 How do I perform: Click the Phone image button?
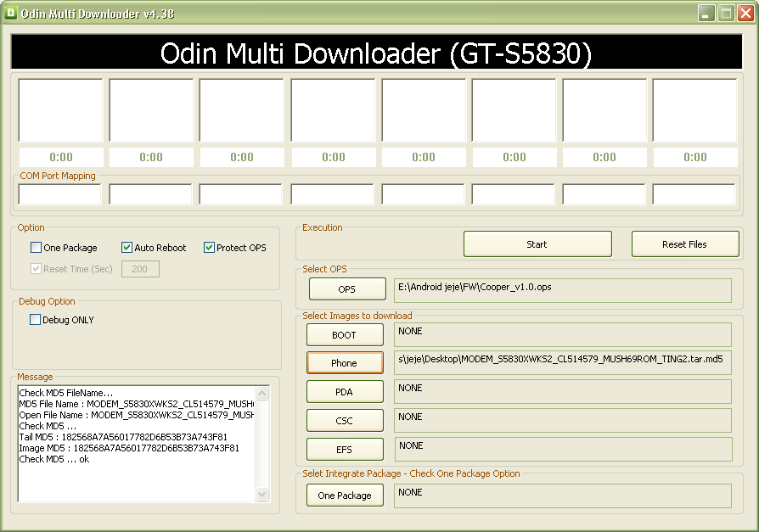coord(344,363)
